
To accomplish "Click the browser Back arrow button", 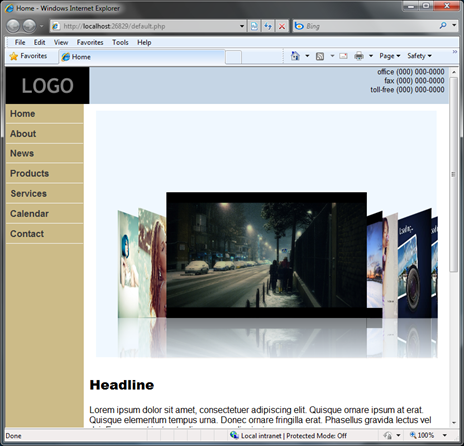I will point(13,26).
